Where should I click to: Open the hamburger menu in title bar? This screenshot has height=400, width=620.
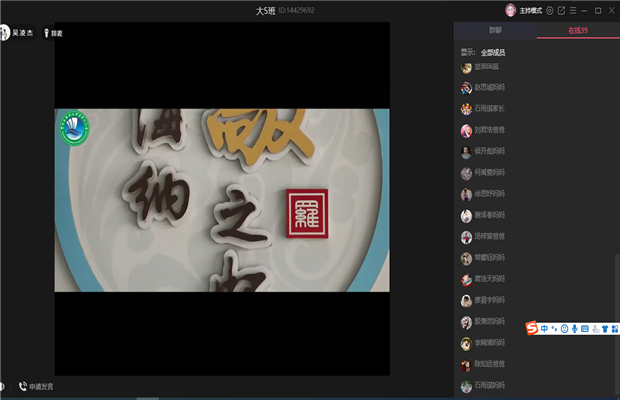(572, 10)
